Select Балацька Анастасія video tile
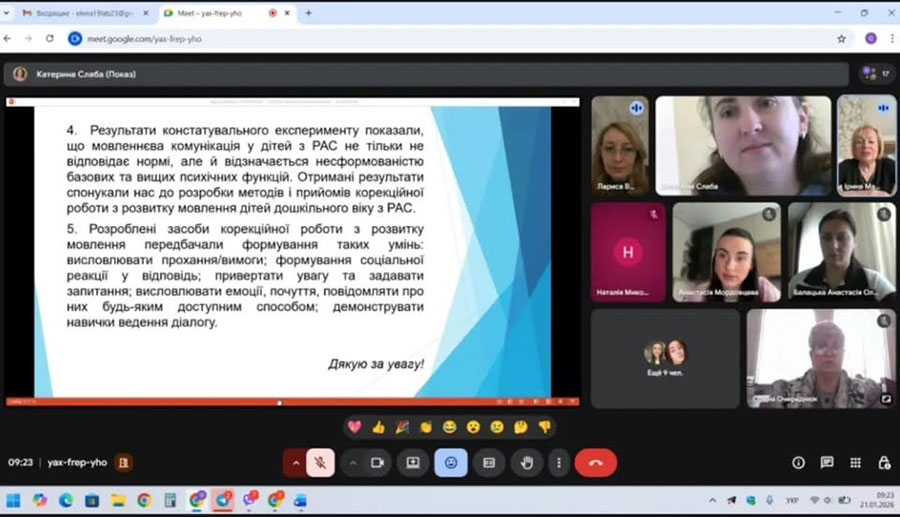Screen dimensions: 900x517 pos(842,252)
